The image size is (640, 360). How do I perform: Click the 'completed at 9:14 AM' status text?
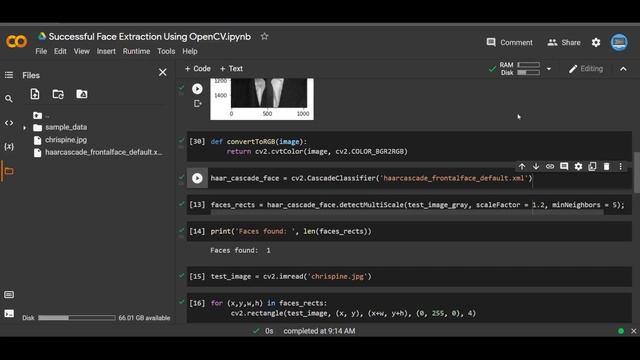tap(319, 331)
